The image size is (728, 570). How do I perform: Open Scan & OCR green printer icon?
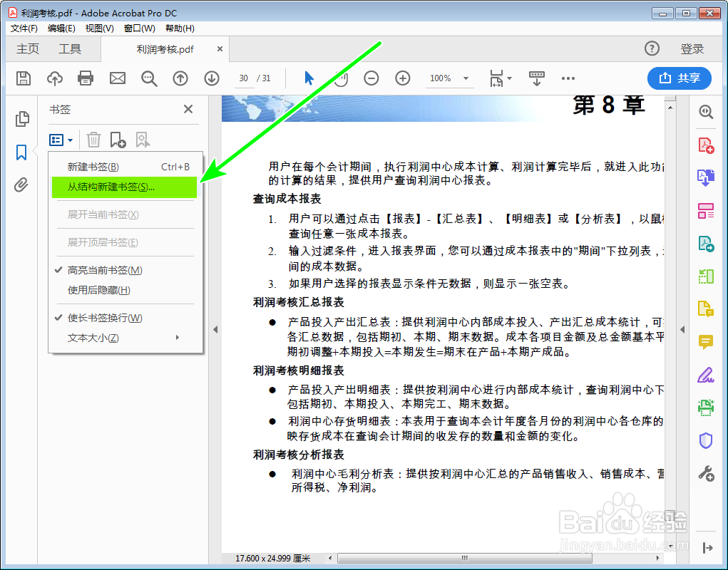click(706, 408)
